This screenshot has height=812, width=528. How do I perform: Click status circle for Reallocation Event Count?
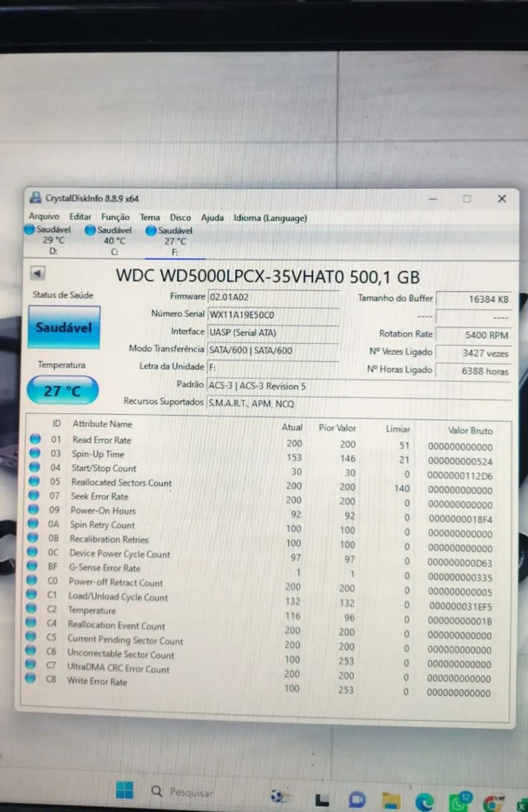32,623
